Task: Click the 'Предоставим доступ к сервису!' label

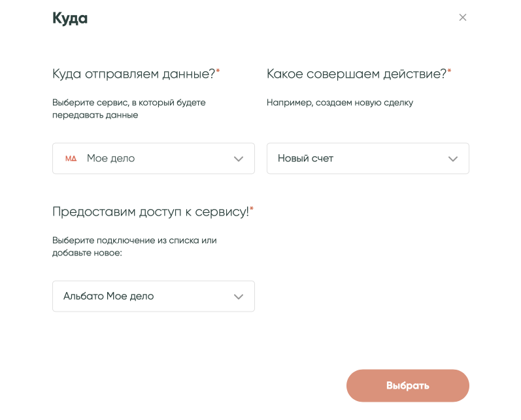Action: tap(150, 212)
